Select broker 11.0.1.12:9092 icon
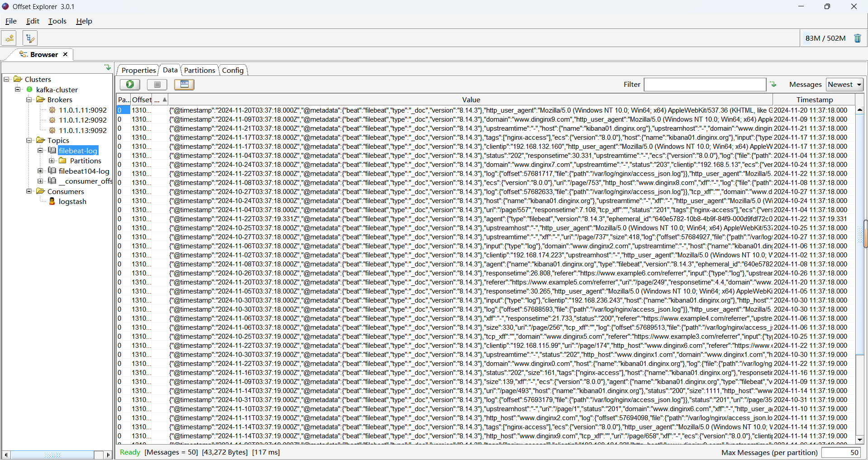The image size is (868, 460). 52,120
